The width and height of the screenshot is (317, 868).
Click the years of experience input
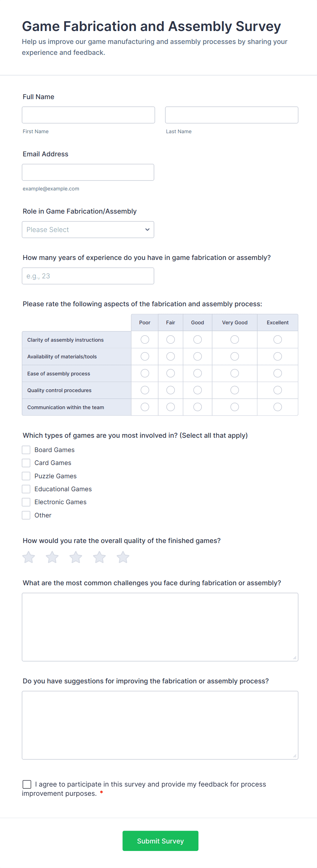[88, 276]
